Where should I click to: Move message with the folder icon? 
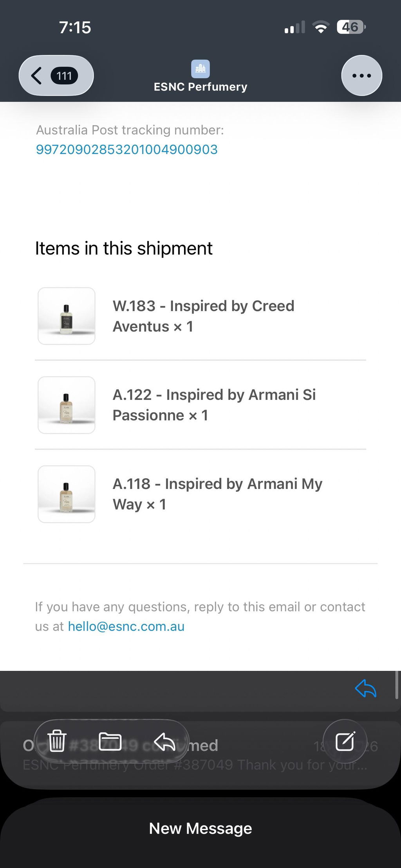110,741
